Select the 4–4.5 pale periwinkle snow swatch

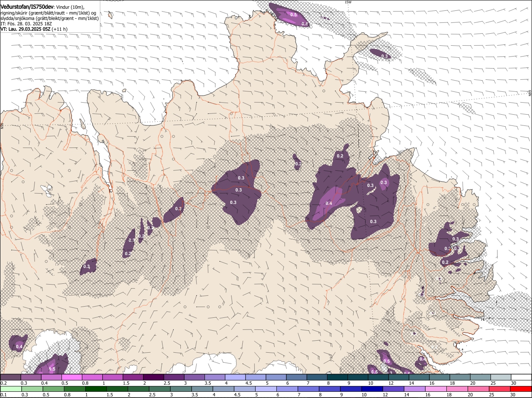pos(235,377)
